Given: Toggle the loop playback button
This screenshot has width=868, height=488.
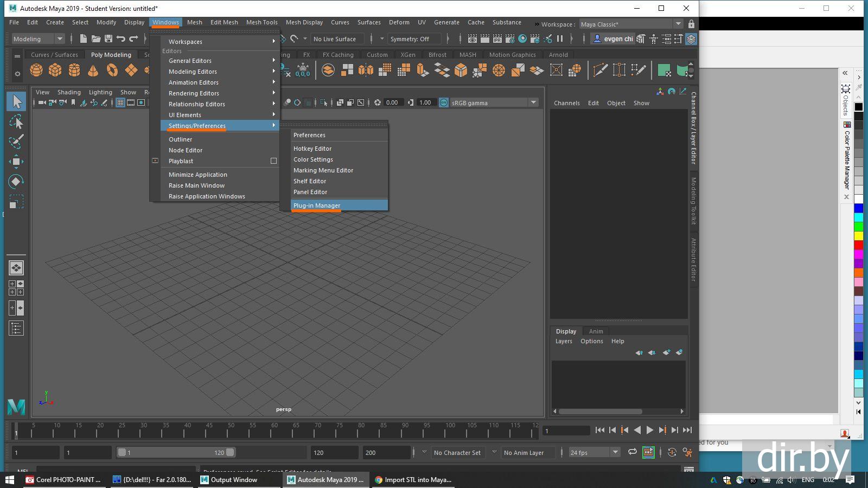Looking at the screenshot, I should (x=632, y=452).
